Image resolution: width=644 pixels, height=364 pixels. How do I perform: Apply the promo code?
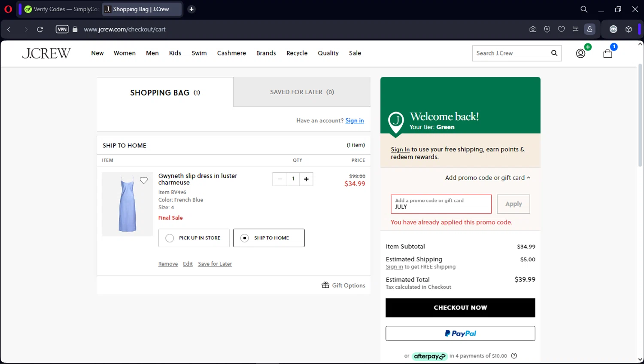(x=513, y=204)
